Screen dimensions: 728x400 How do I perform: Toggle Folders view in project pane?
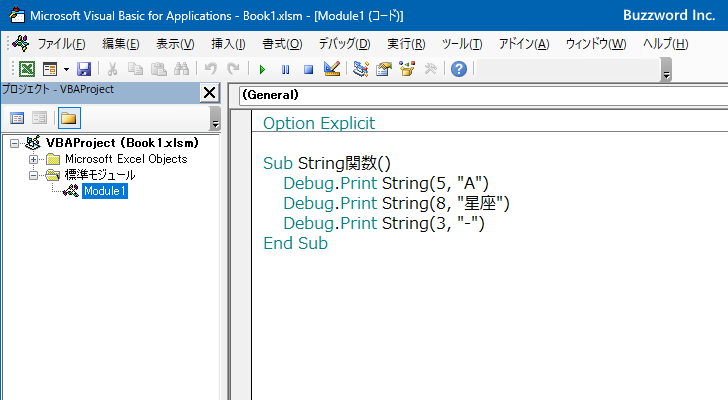pos(69,118)
